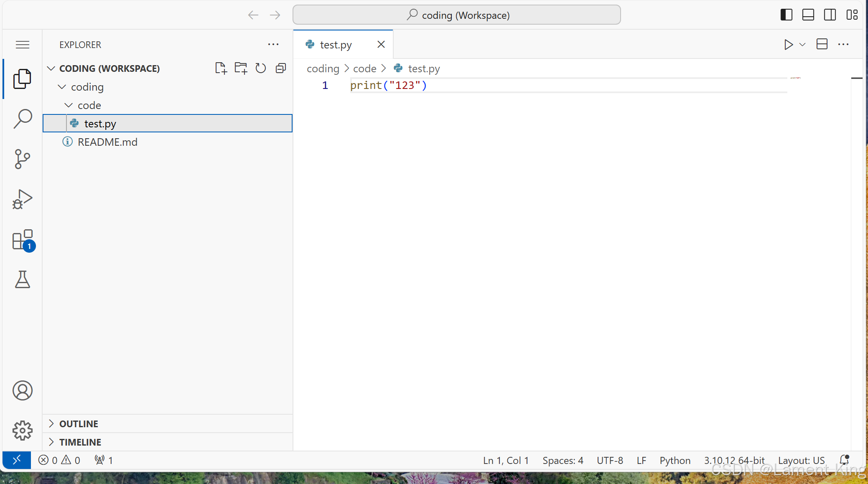Image resolution: width=868 pixels, height=484 pixels.
Task: Open the Run Python File dropdown arrow
Action: tap(802, 45)
